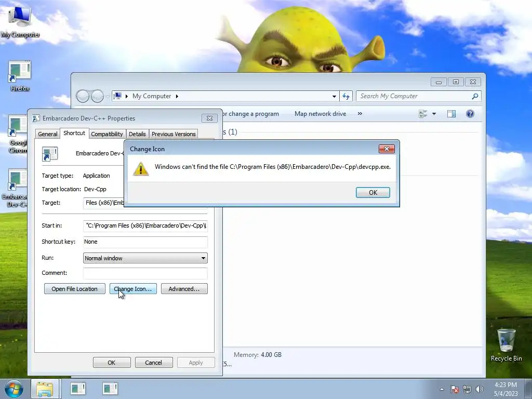
Task: Open the Run dropdown showing Normal window
Action: [145, 258]
